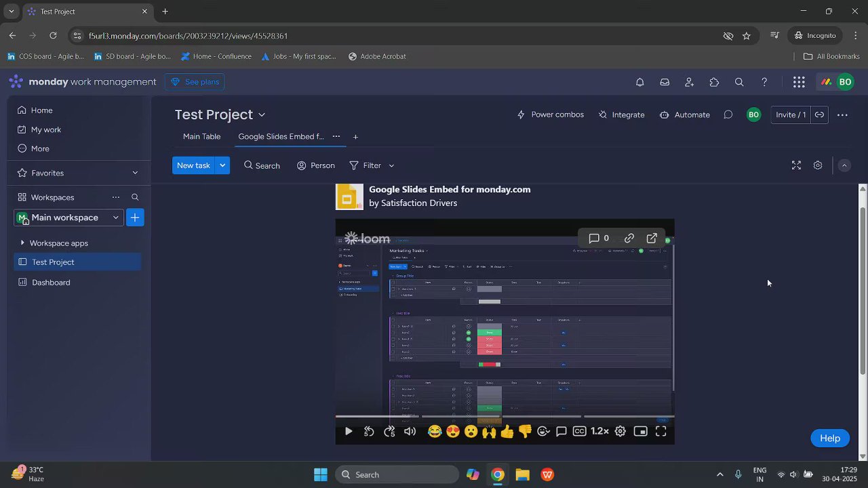Click the search everything magnifier in top bar
Viewport: 868px width, 488px height.
click(739, 82)
